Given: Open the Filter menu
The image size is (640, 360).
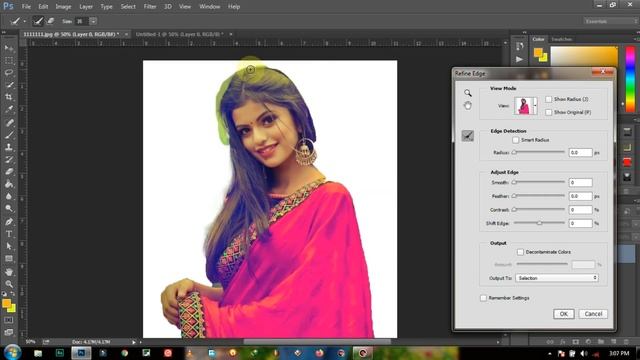Looking at the screenshot, I should 150,7.
